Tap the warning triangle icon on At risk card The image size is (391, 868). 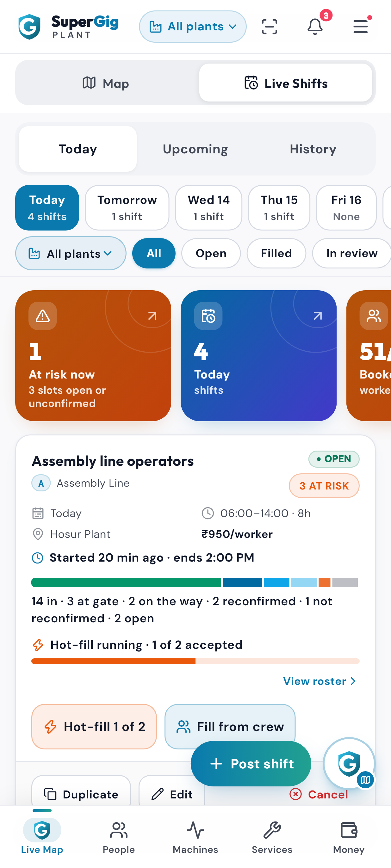tap(43, 316)
